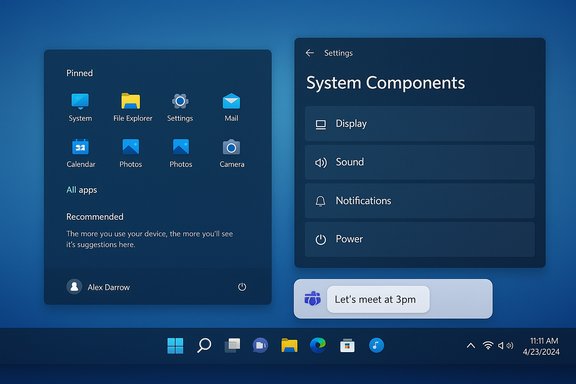Expand hidden system tray icons
The height and width of the screenshot is (384, 576).
coord(471,345)
